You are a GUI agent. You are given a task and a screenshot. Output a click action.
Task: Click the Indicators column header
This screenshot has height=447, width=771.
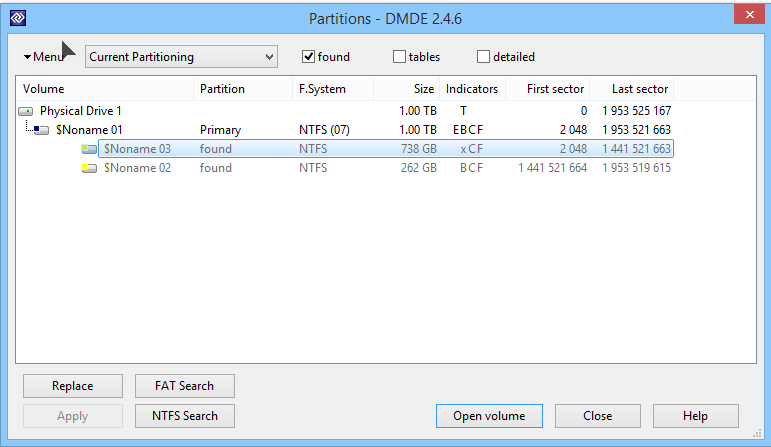[472, 89]
